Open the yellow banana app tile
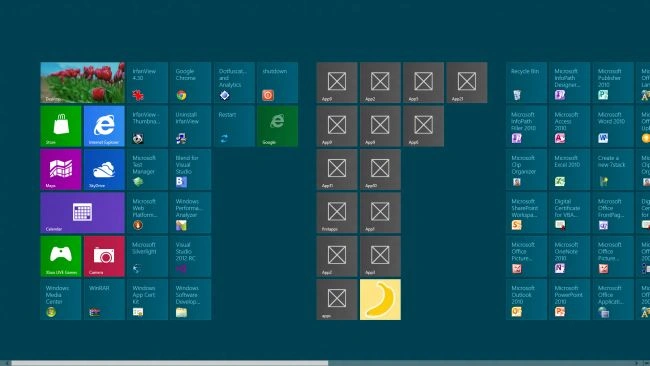The width and height of the screenshot is (650, 366). [380, 300]
